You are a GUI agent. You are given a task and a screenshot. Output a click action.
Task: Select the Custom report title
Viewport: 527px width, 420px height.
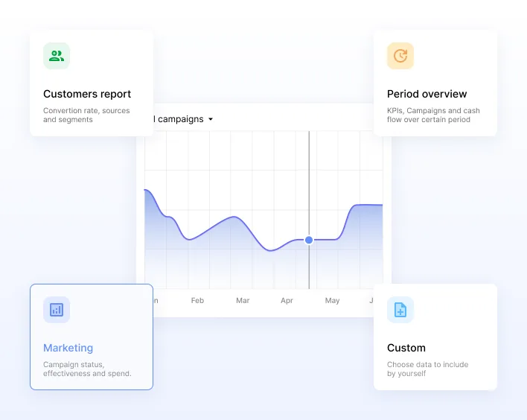click(406, 348)
